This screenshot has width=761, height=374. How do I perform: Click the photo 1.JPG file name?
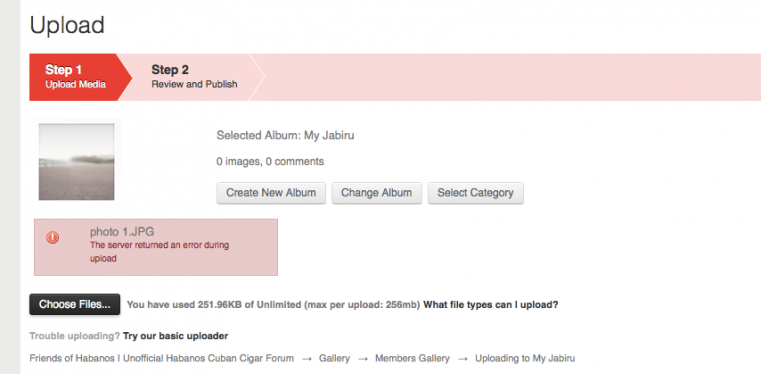pos(122,232)
